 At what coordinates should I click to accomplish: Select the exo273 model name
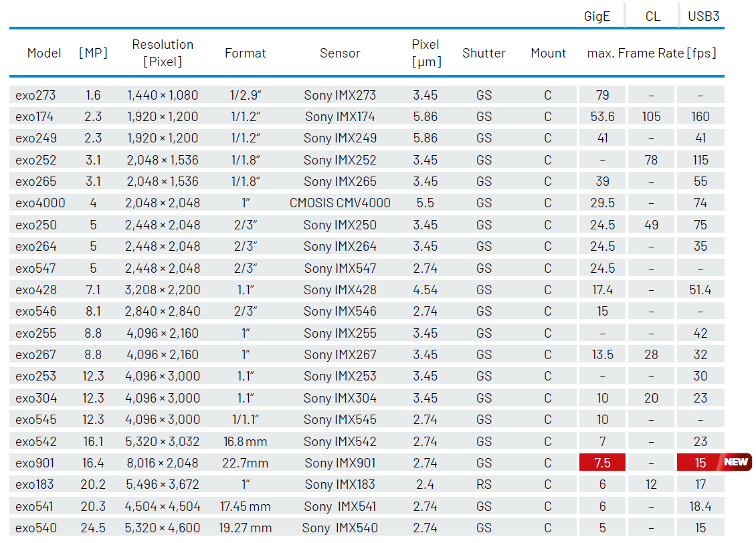click(35, 95)
